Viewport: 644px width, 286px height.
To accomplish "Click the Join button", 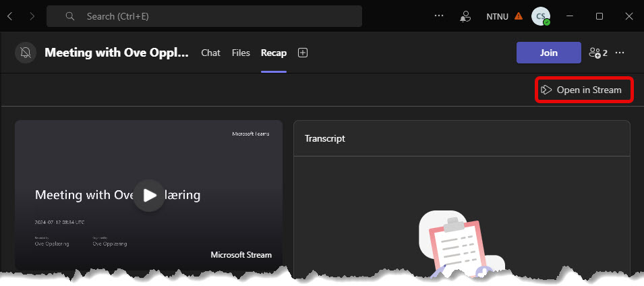I will click(x=549, y=53).
